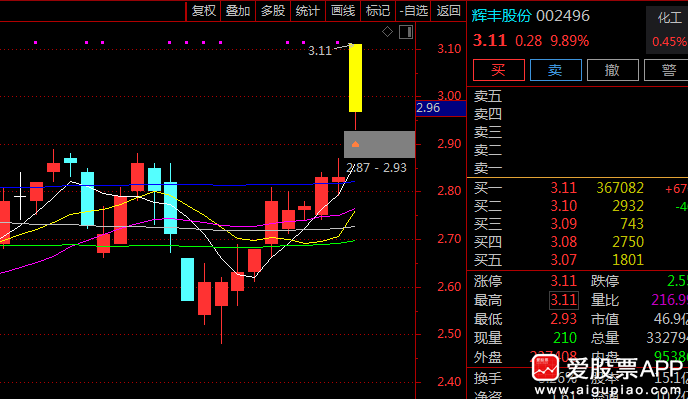Viewport: 688px width, 399px height.
Task: Click the 复权 toolbar button
Action: pos(204,11)
